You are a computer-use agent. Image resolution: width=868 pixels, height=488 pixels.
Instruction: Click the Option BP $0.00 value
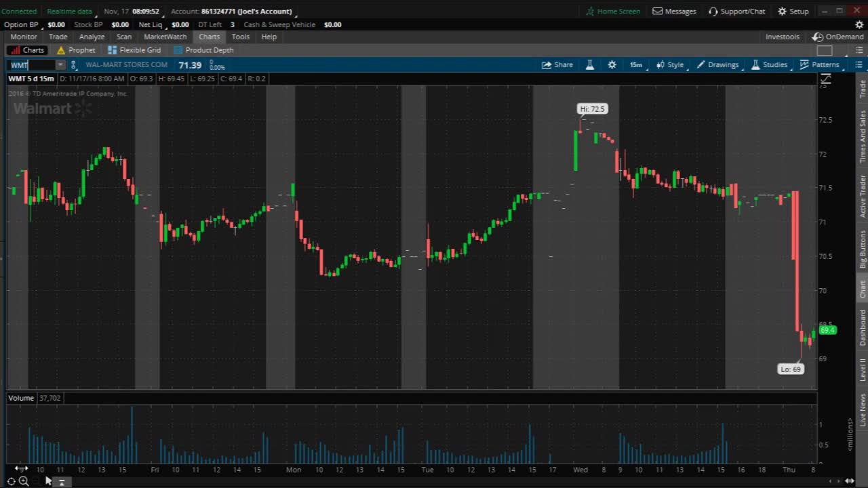pyautogui.click(x=56, y=24)
